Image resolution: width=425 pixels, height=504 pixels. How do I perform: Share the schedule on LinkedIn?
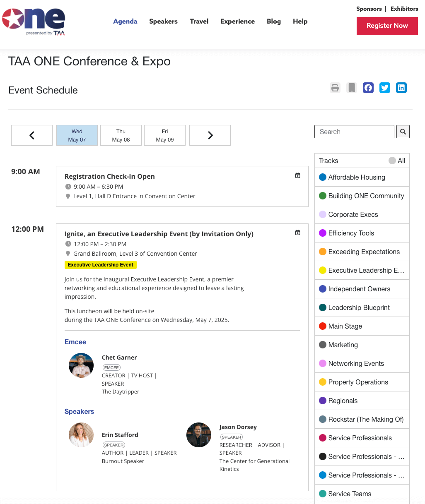point(401,88)
